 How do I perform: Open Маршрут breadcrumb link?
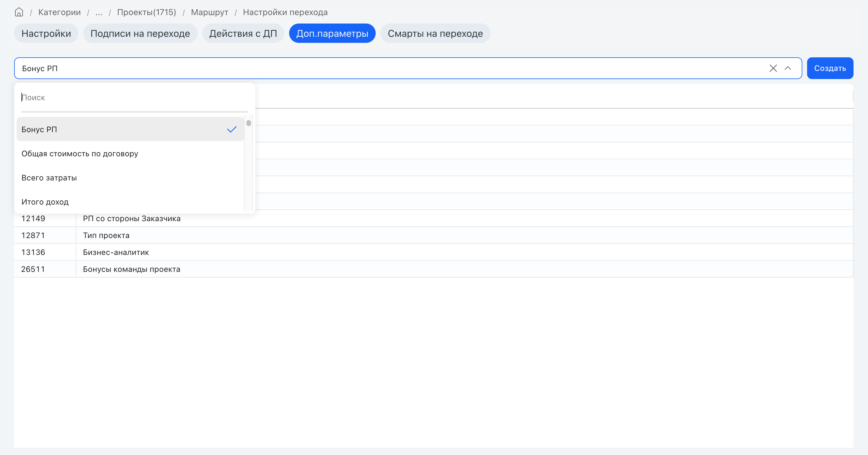coord(210,12)
